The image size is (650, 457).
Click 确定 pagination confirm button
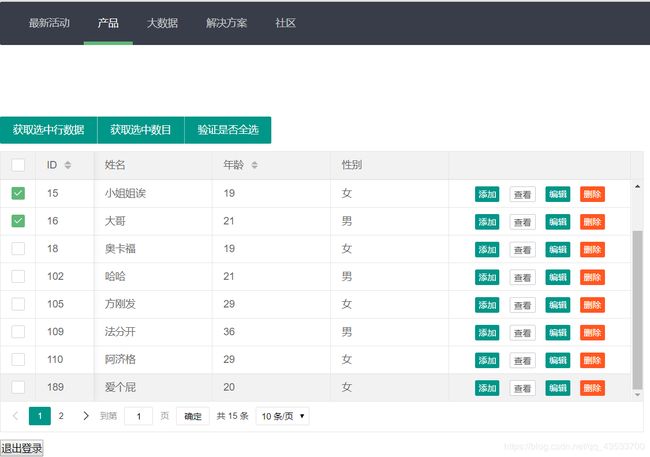(193, 416)
